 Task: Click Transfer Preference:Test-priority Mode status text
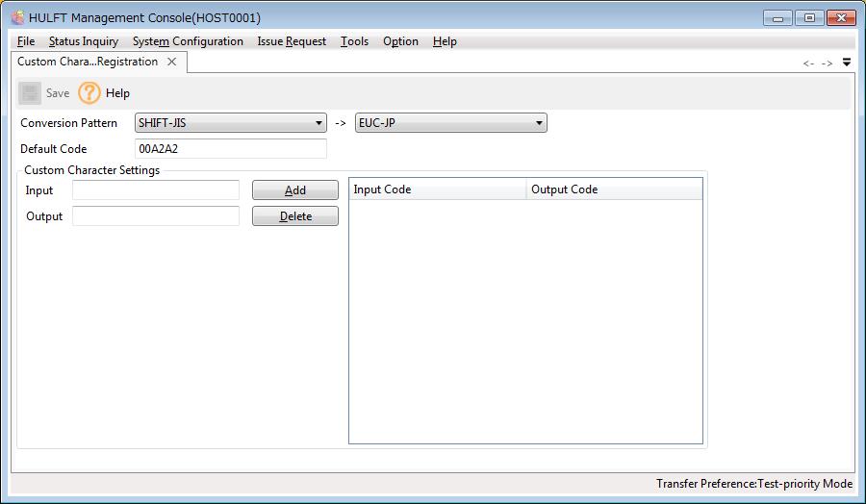753,484
